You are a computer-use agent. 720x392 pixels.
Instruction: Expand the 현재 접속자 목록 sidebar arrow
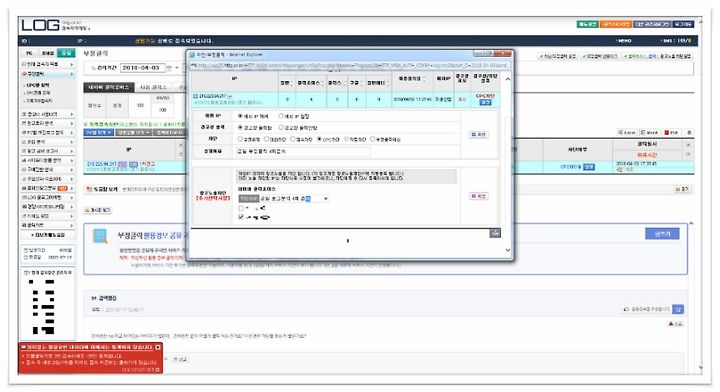72,64
